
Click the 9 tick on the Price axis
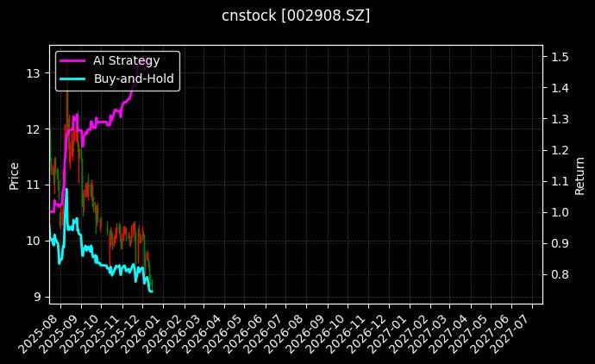tap(38, 297)
